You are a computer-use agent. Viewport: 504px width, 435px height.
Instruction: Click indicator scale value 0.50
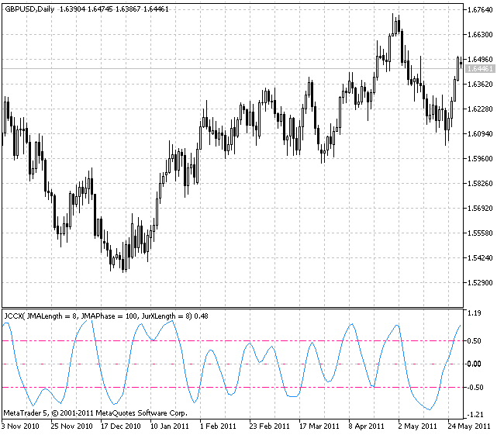click(x=475, y=341)
